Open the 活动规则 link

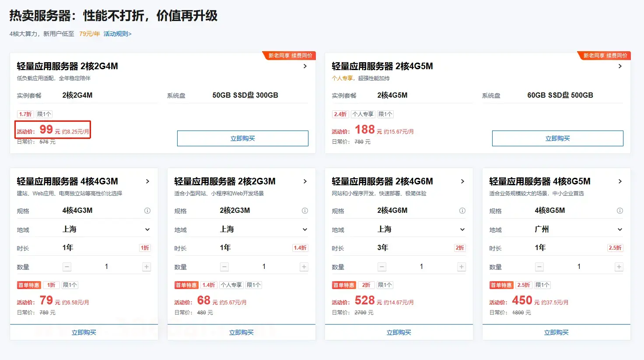117,34
